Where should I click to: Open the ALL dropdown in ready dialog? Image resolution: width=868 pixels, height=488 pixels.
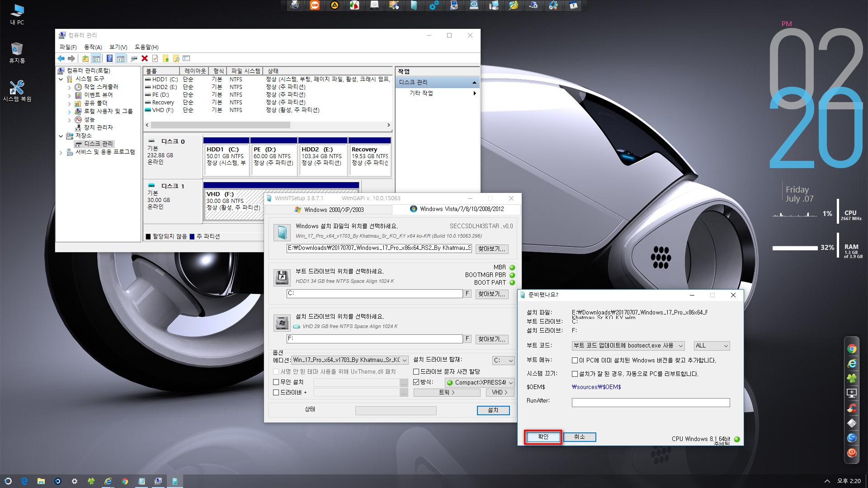click(x=712, y=346)
